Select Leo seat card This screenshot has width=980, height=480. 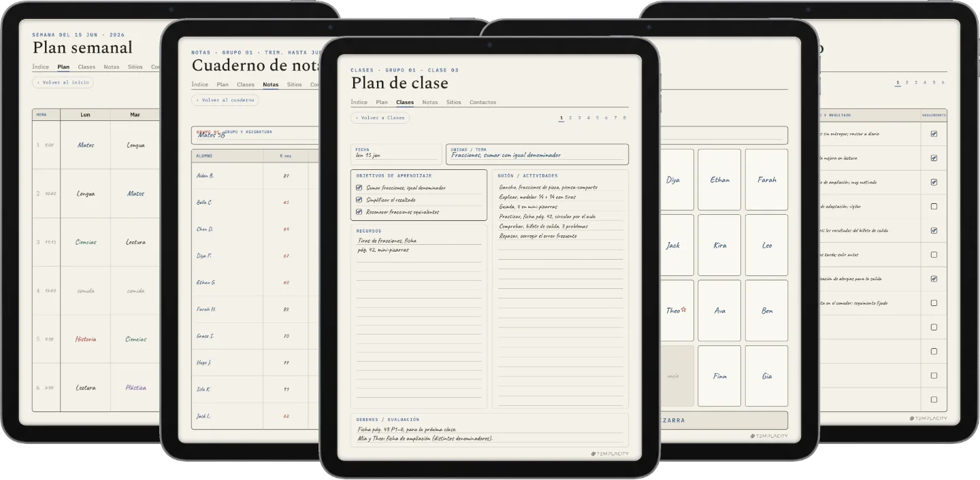tap(767, 245)
